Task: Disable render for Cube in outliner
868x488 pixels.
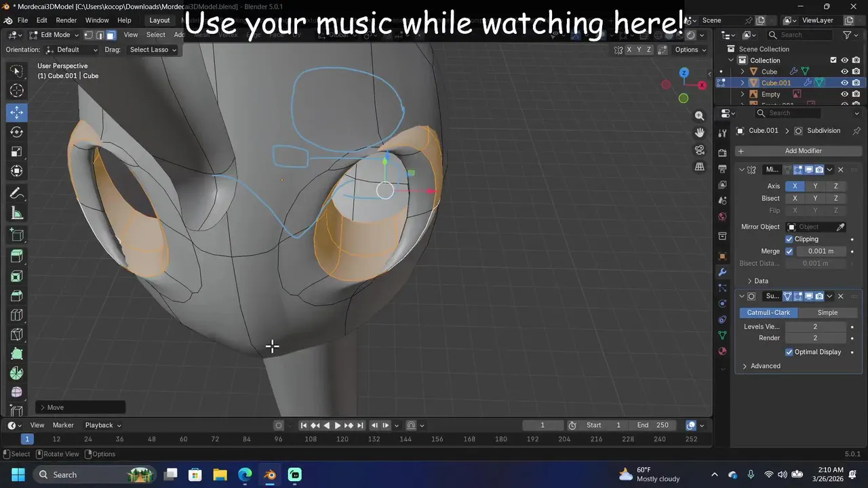Action: pyautogui.click(x=856, y=71)
